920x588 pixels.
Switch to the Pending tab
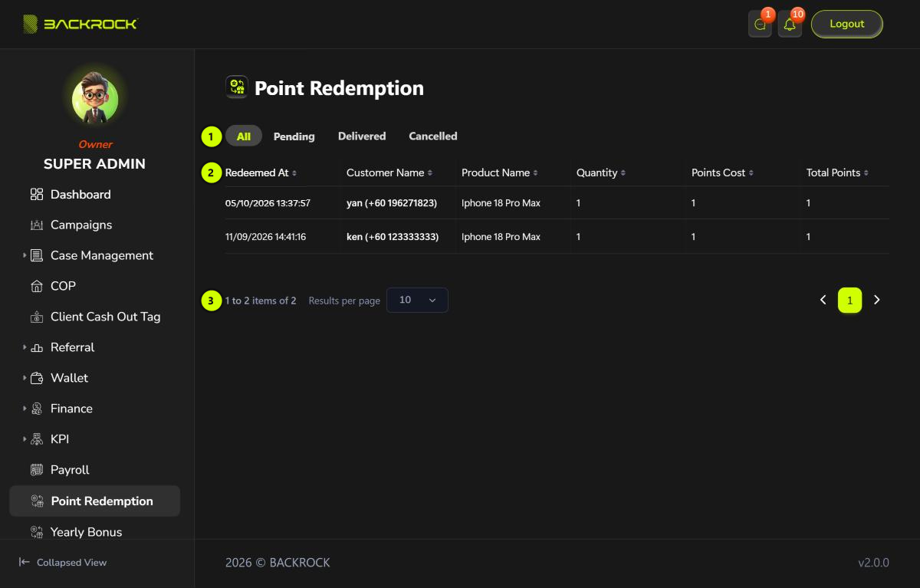[294, 136]
